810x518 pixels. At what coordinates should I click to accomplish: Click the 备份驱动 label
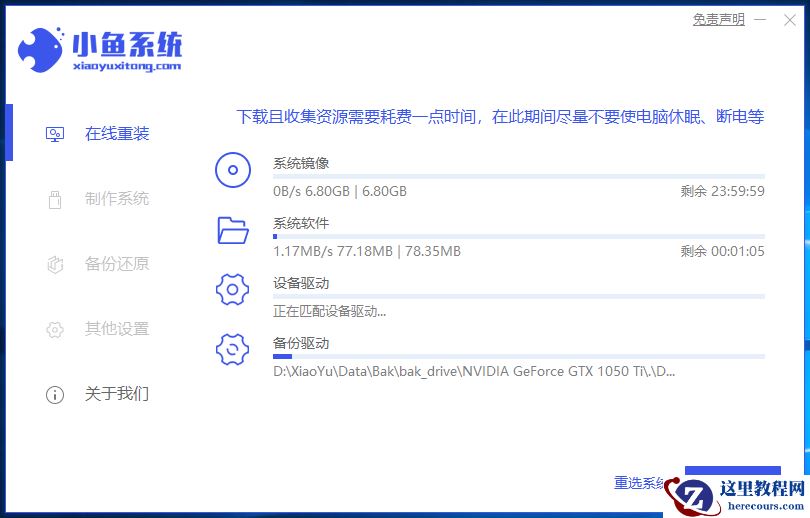click(301, 343)
